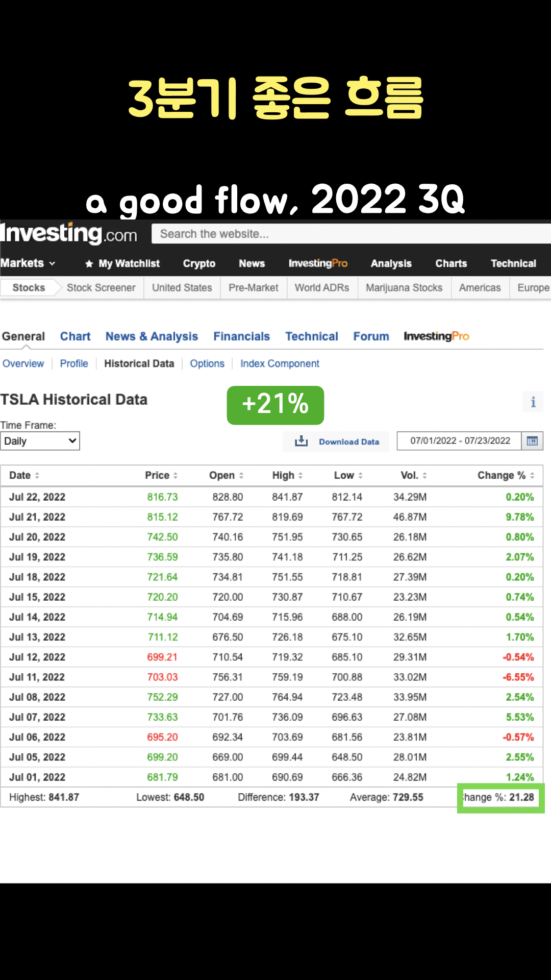The image size is (551, 980).
Task: Go to the Overview sub-link
Action: [23, 363]
